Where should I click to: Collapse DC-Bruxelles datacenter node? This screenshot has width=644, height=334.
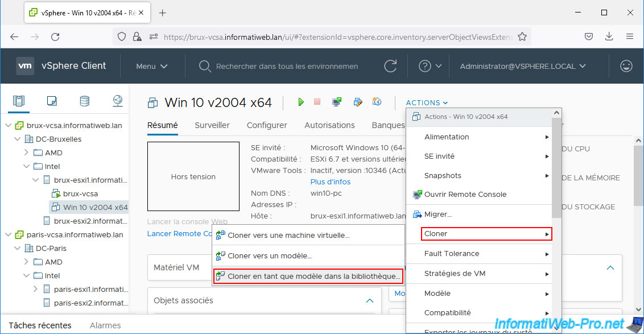click(x=17, y=139)
